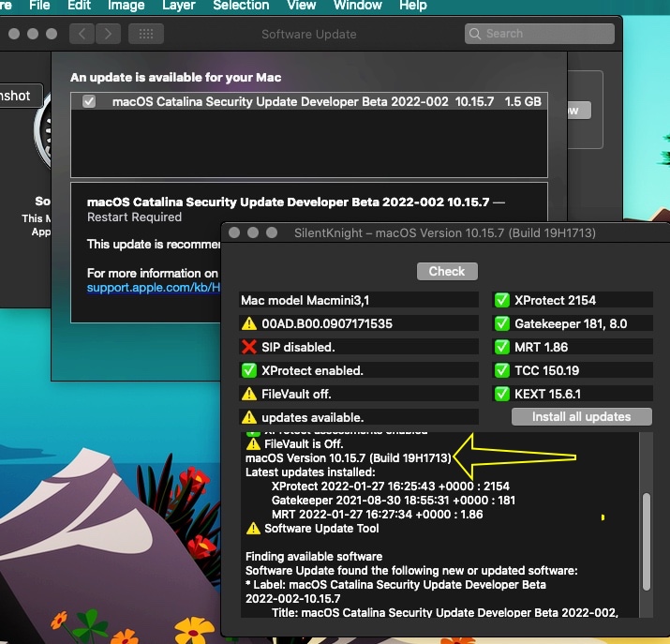This screenshot has height=644, width=670.
Task: Click the Search field in Software Update
Action: [539, 34]
